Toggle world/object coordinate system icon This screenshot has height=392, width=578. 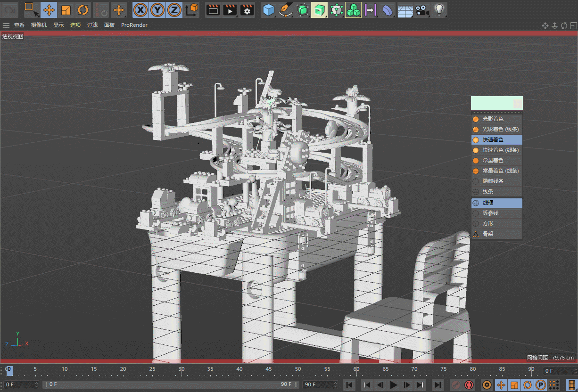[191, 9]
